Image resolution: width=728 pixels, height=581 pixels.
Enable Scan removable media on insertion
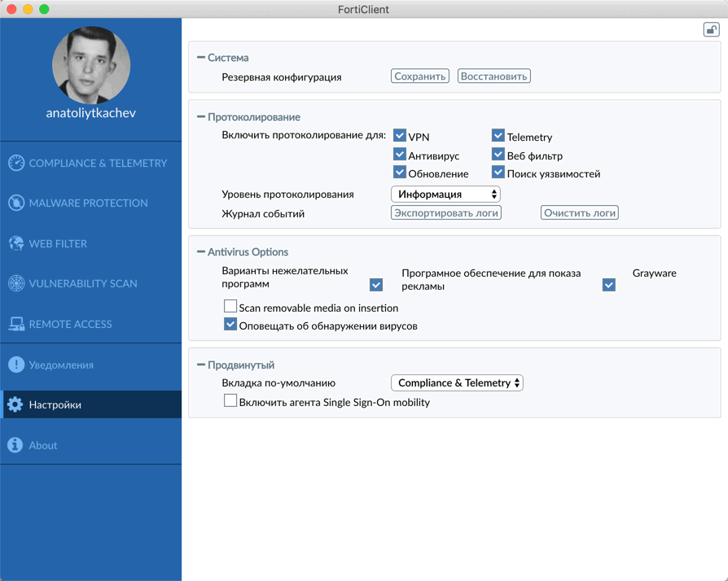pos(230,306)
